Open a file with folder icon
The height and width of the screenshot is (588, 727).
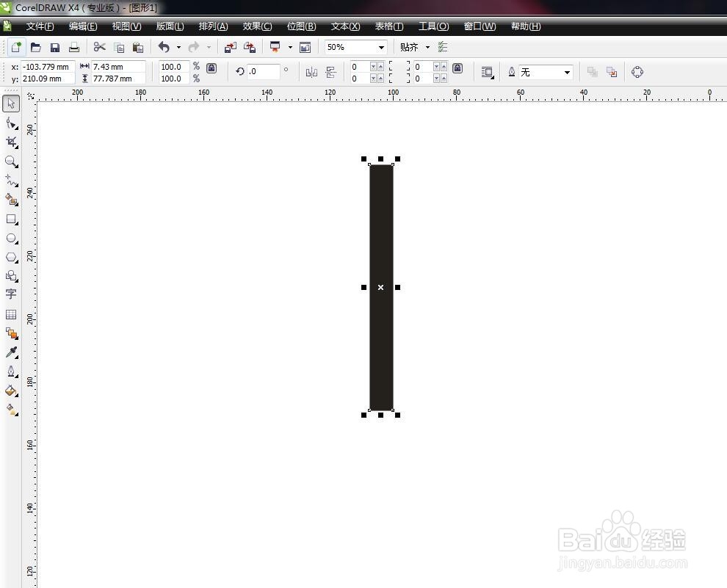(x=36, y=47)
